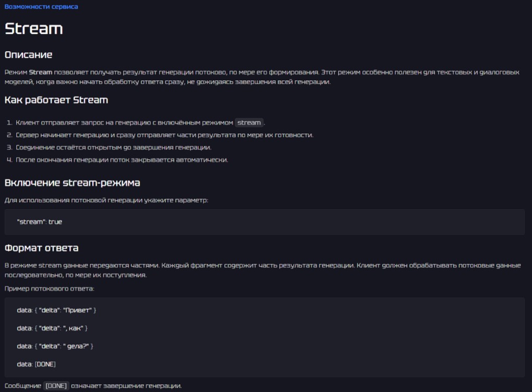Screen dimensions: 532x392
Task: Click the "Включение stream-режима" heading
Action: point(72,183)
